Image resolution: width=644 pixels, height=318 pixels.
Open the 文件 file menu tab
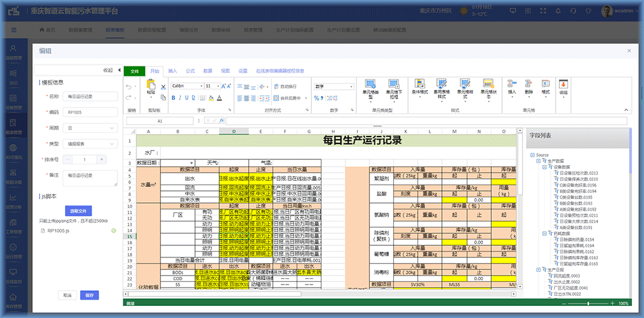pos(134,71)
